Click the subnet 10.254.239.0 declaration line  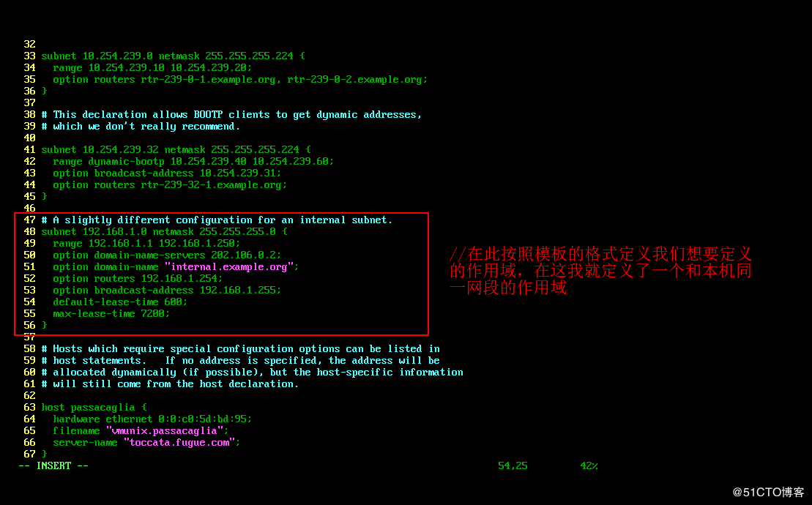(174, 56)
